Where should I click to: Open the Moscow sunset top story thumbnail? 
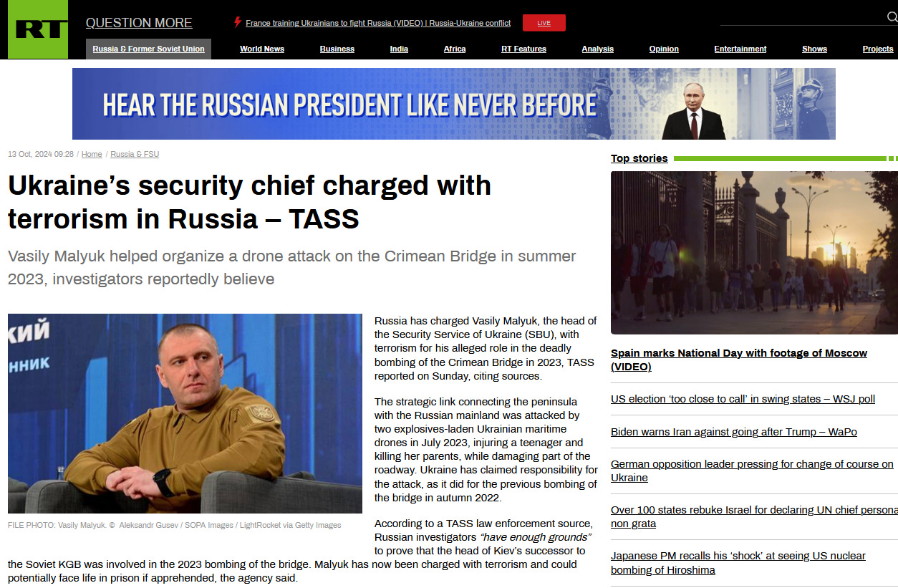point(754,253)
